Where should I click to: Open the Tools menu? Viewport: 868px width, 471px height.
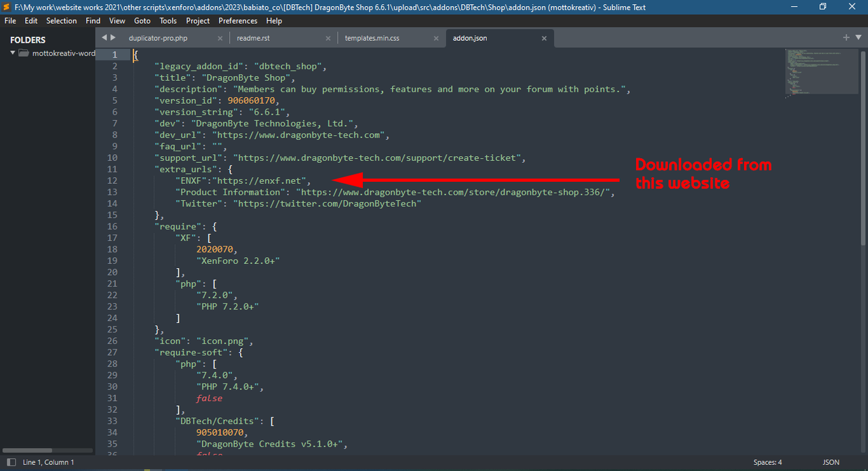click(168, 21)
